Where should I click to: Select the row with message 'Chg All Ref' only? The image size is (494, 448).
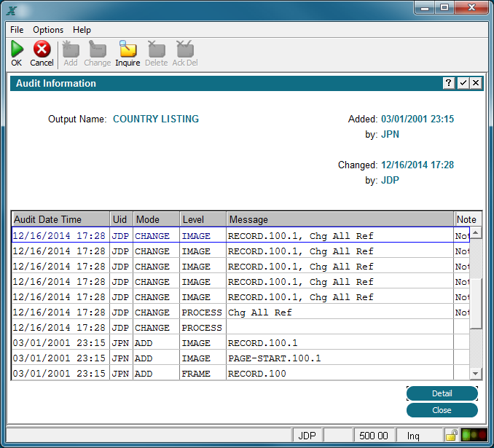[240, 313]
